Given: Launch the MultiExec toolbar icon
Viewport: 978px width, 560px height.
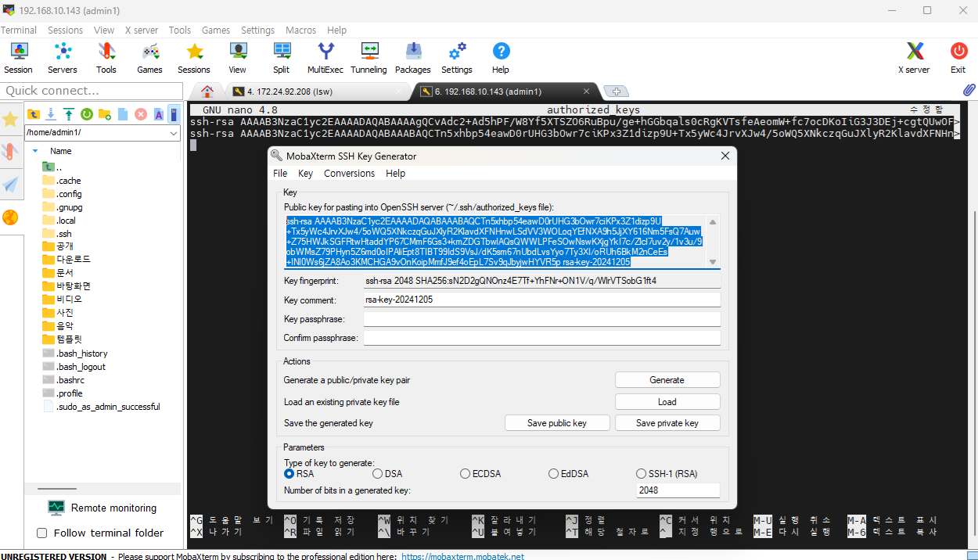Looking at the screenshot, I should pos(325,58).
